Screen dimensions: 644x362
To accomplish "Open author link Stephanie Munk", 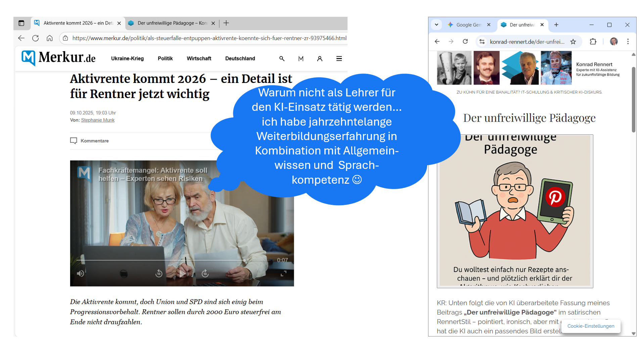I will coord(98,120).
